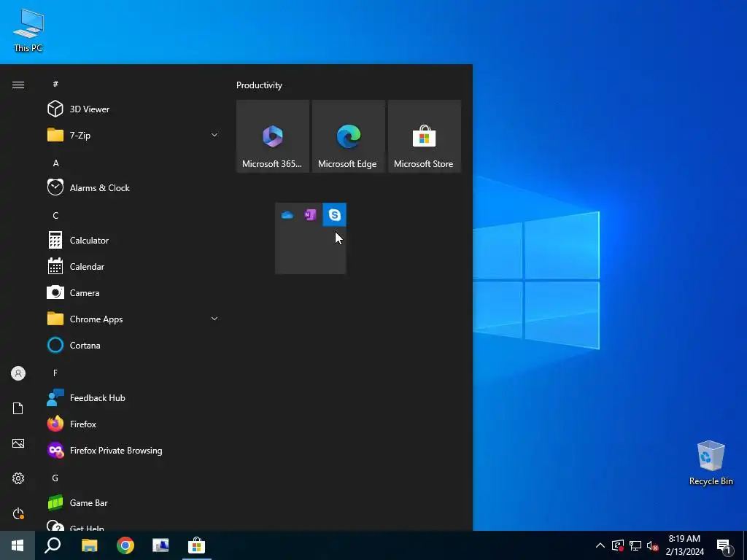Viewport: 747px width, 560px height.
Task: Open the Get Help app
Action: click(133, 525)
